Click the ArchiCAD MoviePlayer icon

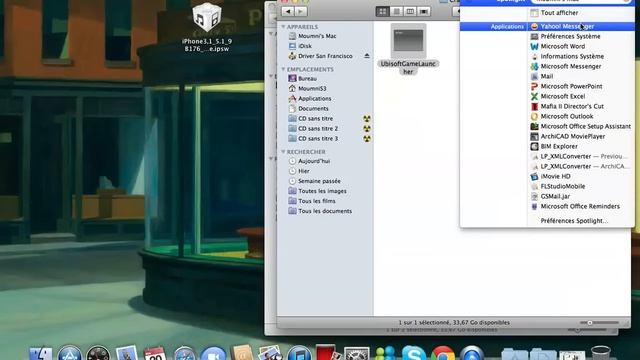(534, 136)
